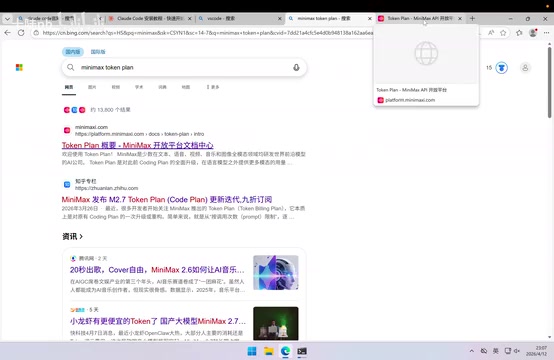
Task: Click the Microsoft Edge taskbar icon
Action: coord(285,351)
